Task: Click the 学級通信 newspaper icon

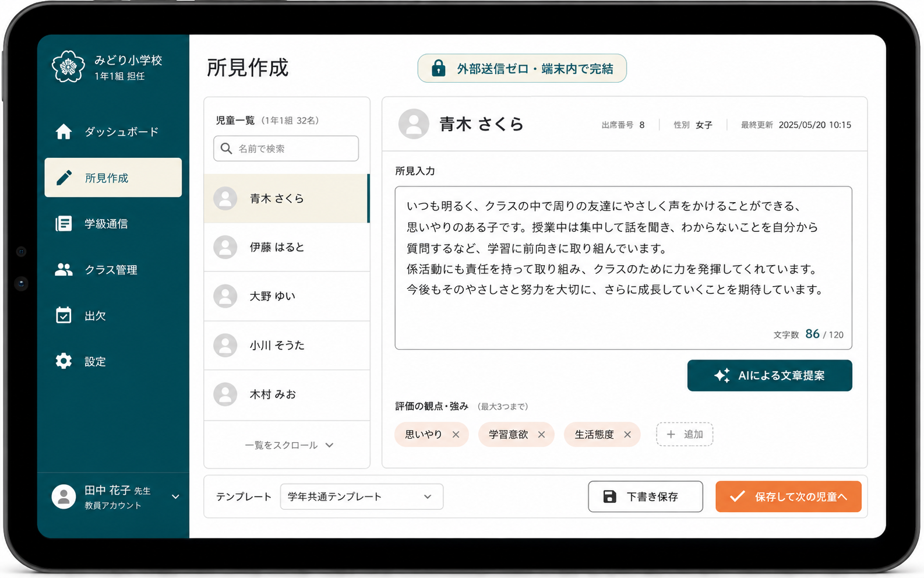Action: click(64, 224)
